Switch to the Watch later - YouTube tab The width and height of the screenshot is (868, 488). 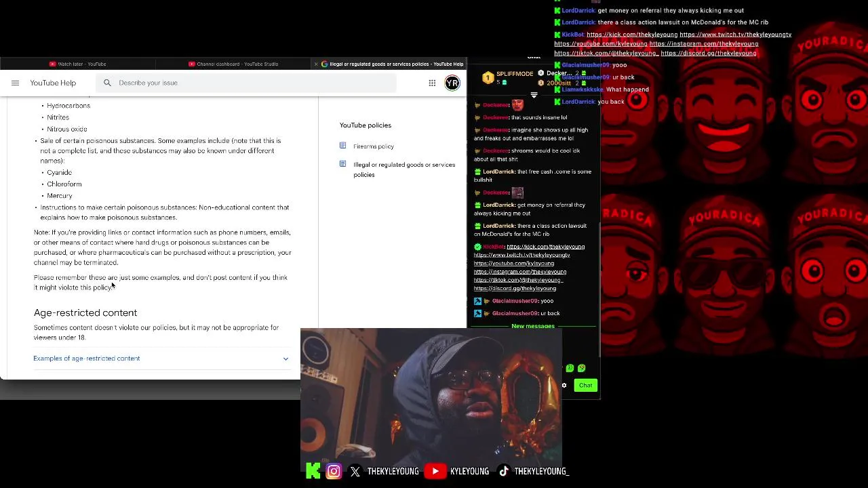(x=77, y=64)
